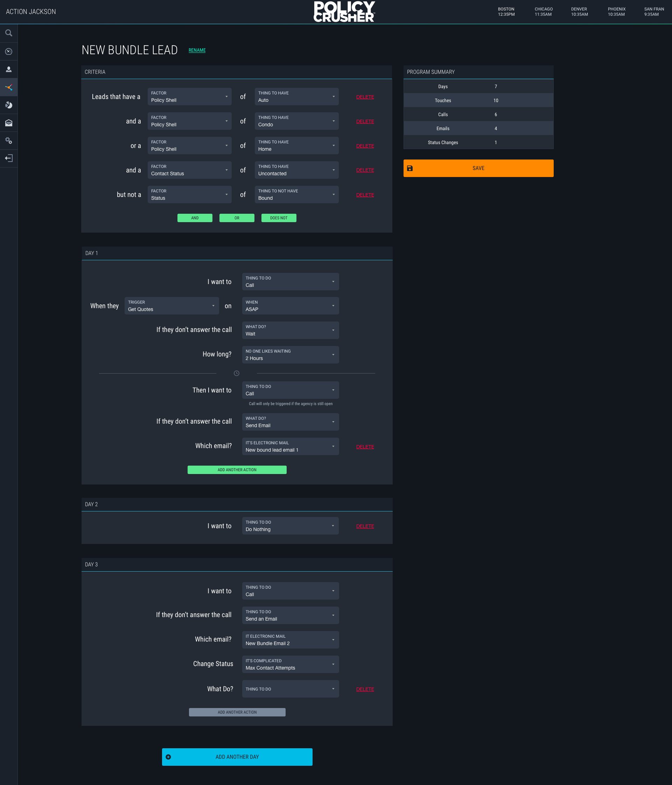Open the search icon in sidebar

(x=9, y=33)
